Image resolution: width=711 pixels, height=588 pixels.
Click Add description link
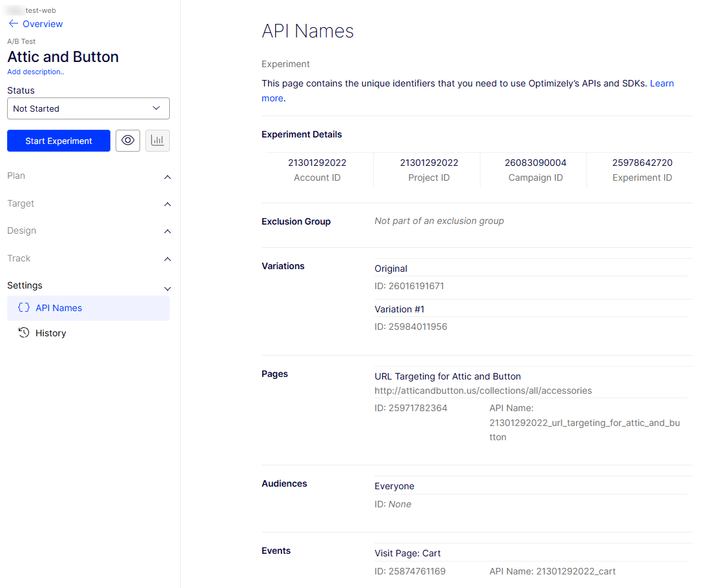pyautogui.click(x=36, y=72)
